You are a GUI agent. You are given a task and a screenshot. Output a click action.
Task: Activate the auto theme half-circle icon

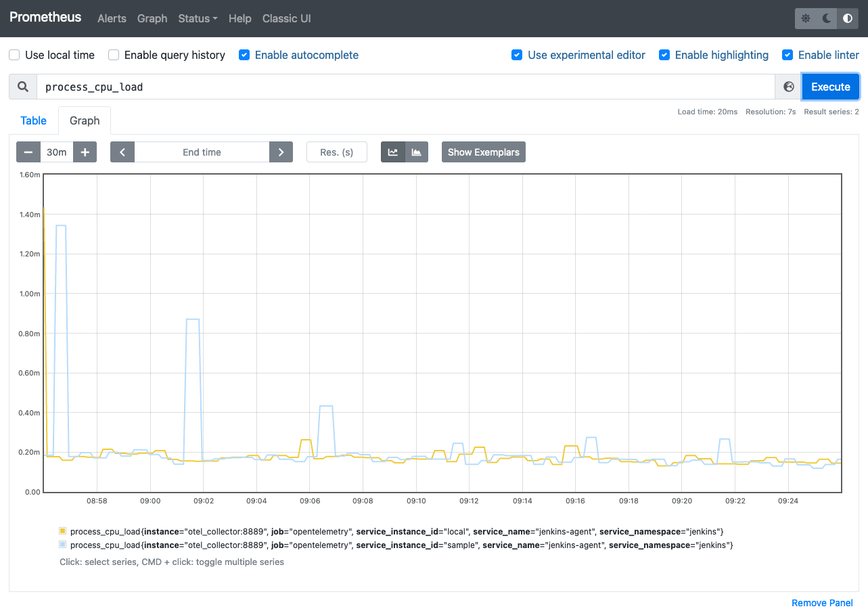pos(847,18)
